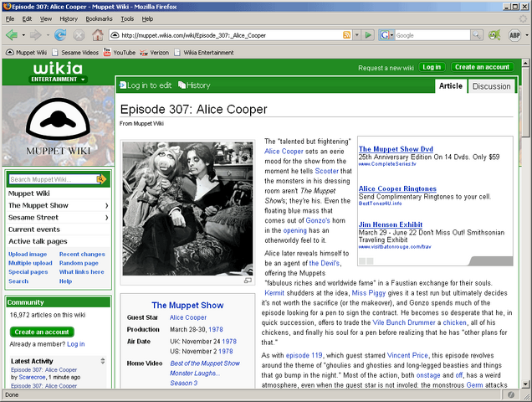The image size is (532, 402).
Task: Open the Sesame Videos bookmark
Action: pyautogui.click(x=75, y=53)
